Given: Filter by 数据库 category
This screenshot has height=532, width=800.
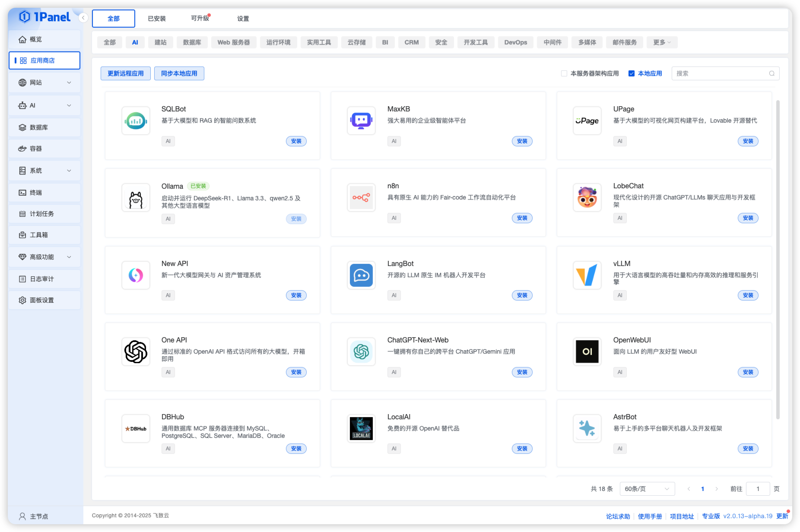Looking at the screenshot, I should point(192,42).
